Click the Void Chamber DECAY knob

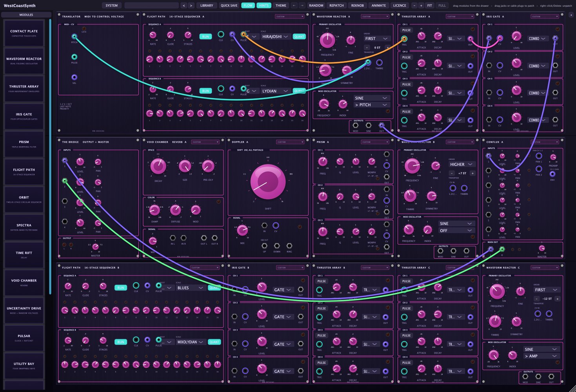(x=158, y=166)
